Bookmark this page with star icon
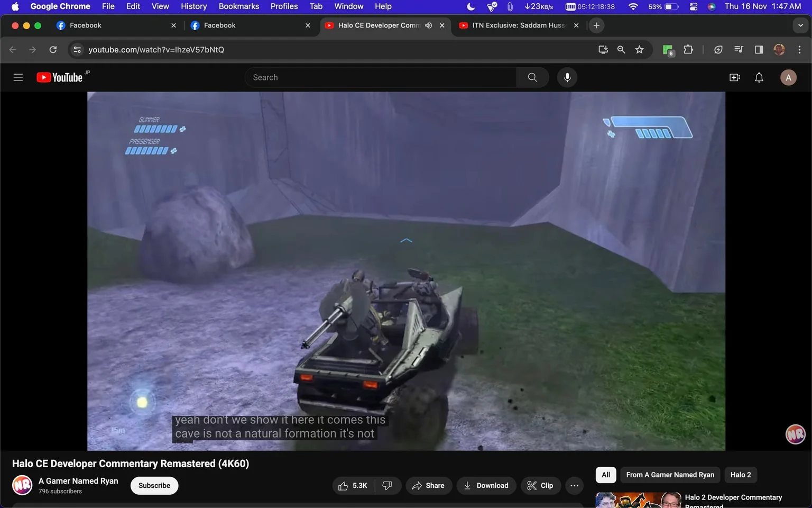The image size is (812, 508). click(640, 50)
